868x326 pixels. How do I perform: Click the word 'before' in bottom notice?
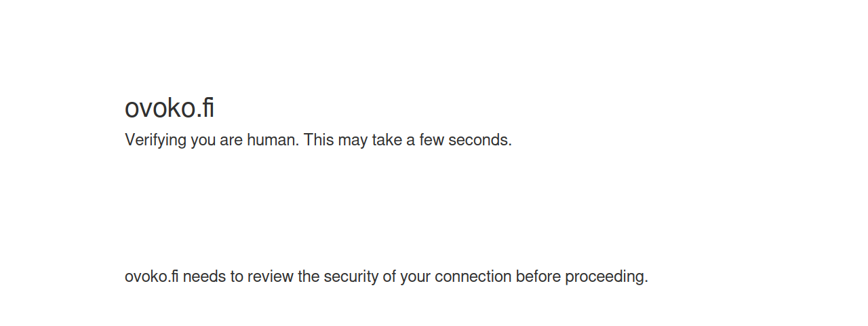538,276
